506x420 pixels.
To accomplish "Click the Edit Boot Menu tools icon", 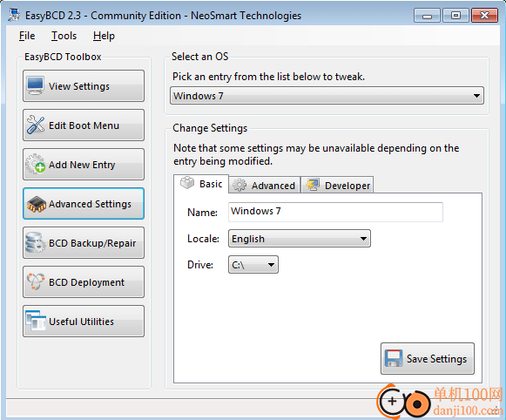I will (36, 125).
